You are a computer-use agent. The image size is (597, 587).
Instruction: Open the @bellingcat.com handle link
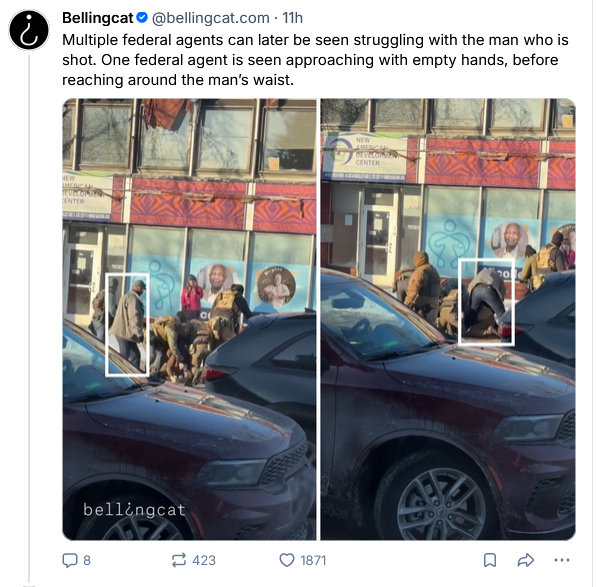click(211, 18)
